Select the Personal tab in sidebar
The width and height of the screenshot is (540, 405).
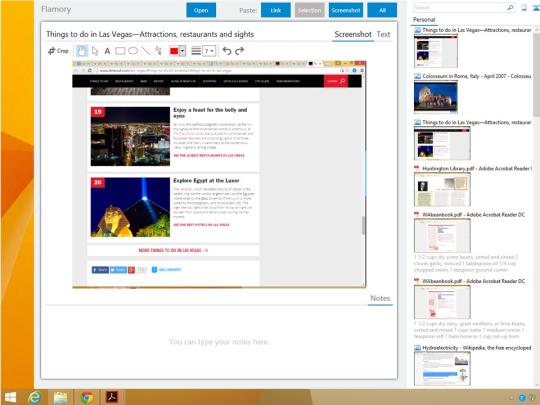[x=424, y=20]
